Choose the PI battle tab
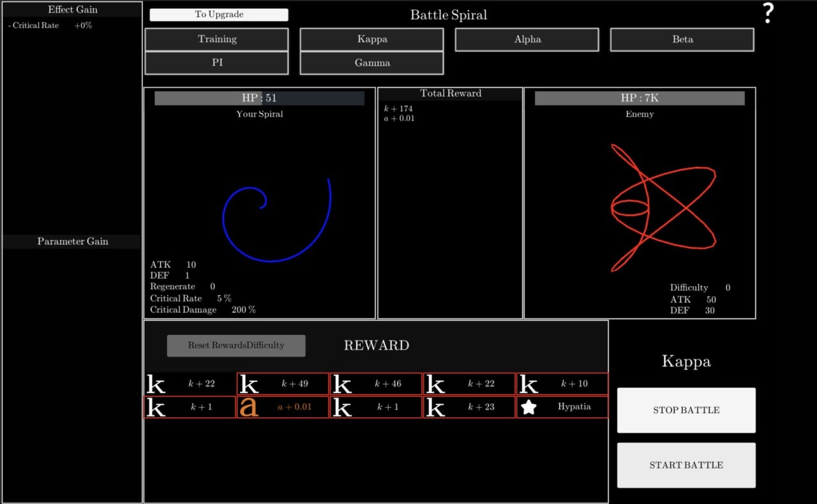 [x=217, y=63]
